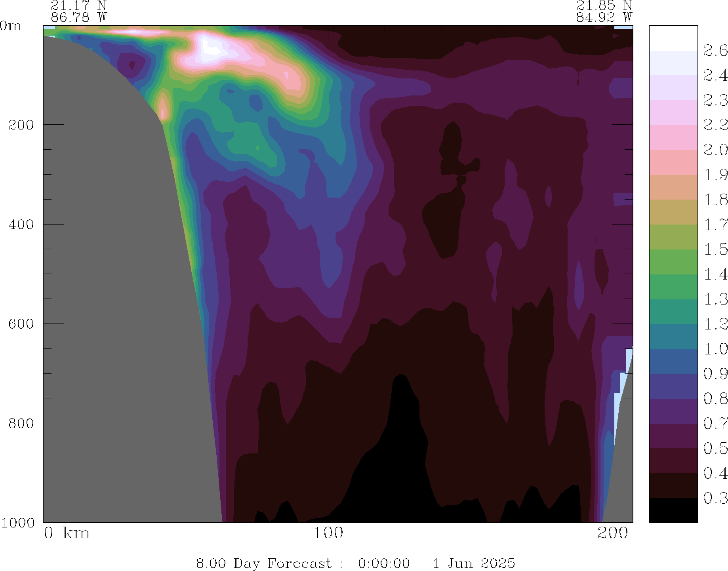Click the 0.3 label on the color scale

(715, 498)
